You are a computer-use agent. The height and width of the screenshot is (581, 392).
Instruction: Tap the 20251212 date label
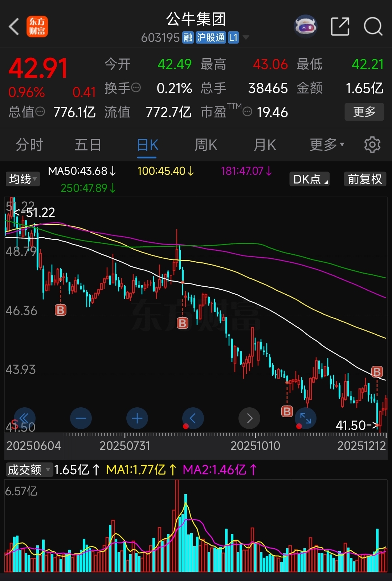coord(362,445)
